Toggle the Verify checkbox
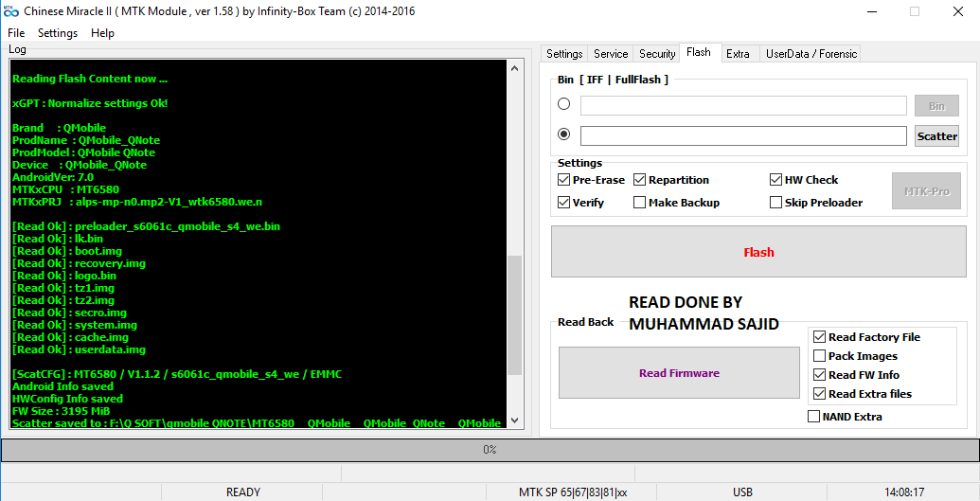The height and width of the screenshot is (501, 980). click(x=563, y=203)
